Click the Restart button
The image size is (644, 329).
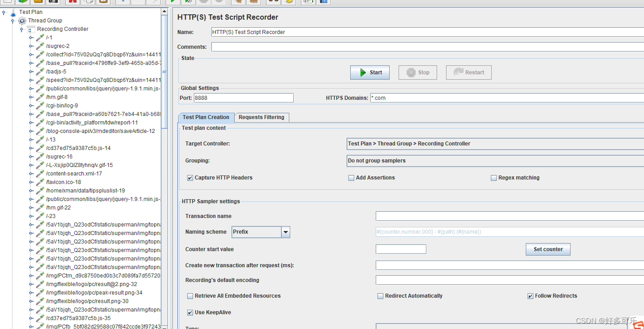pyautogui.click(x=469, y=73)
